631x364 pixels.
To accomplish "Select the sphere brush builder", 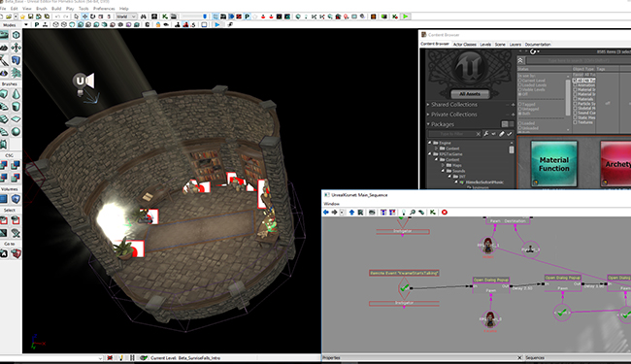I will point(16,132).
